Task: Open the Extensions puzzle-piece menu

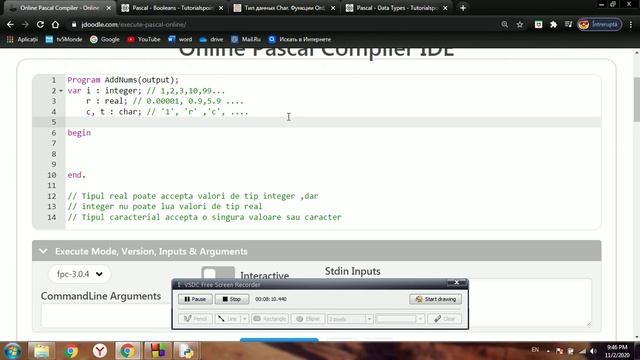Action: 553,24
